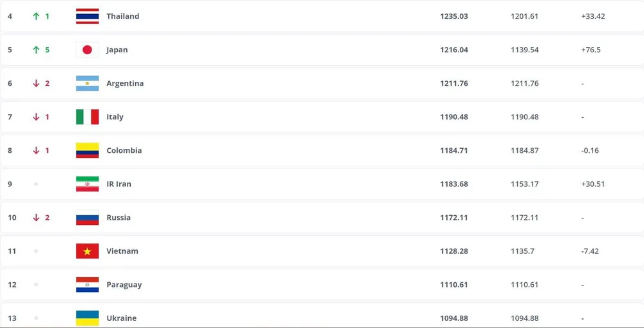Click Thailand's green up arrow
This screenshot has width=644, height=328.
(36, 16)
